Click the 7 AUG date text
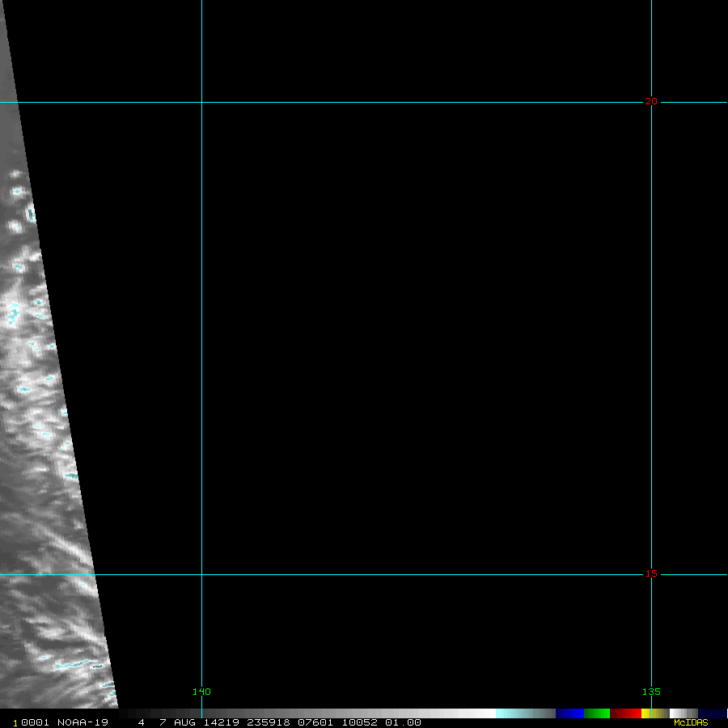The width and height of the screenshot is (728, 728). tap(173, 722)
